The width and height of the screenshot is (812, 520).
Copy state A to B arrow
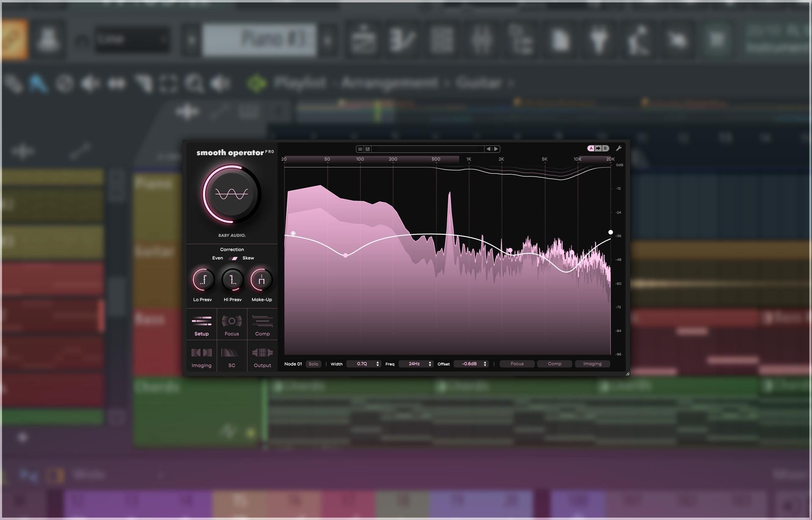(x=598, y=148)
